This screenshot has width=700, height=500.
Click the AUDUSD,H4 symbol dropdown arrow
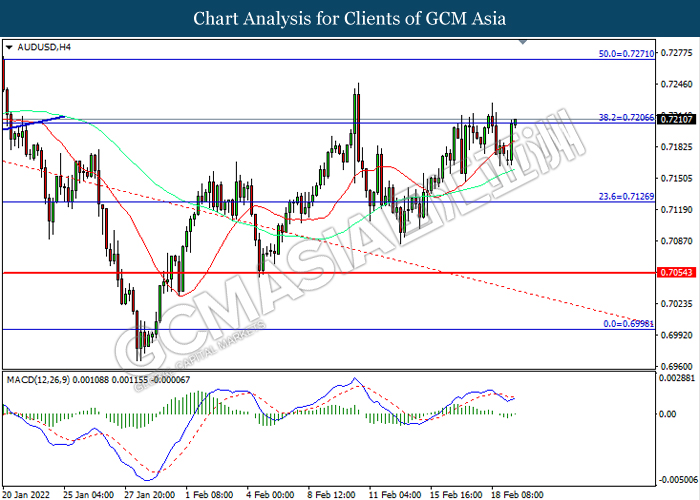(x=9, y=47)
